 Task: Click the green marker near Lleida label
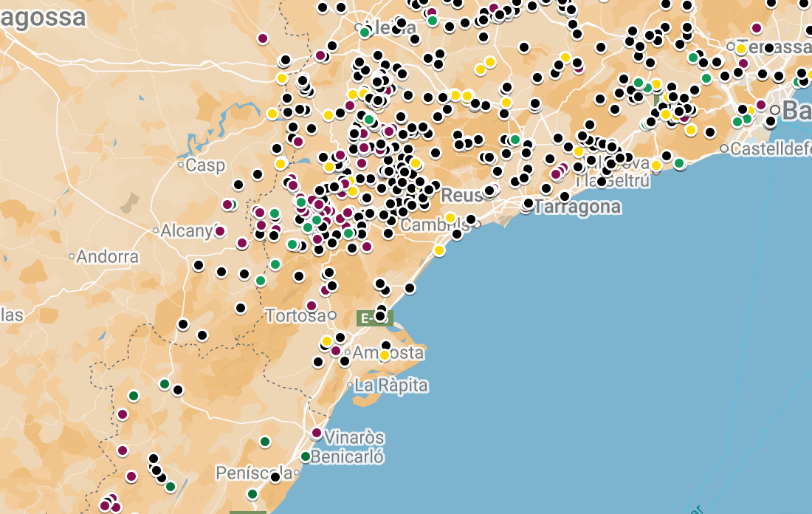click(365, 32)
